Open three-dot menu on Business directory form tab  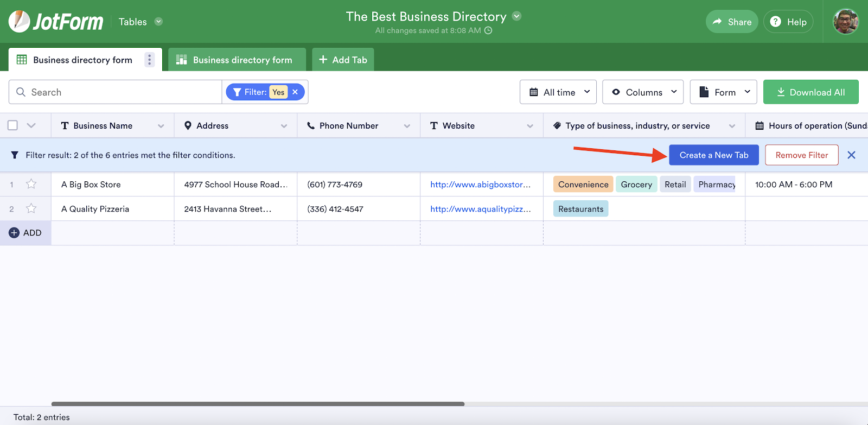pos(150,60)
